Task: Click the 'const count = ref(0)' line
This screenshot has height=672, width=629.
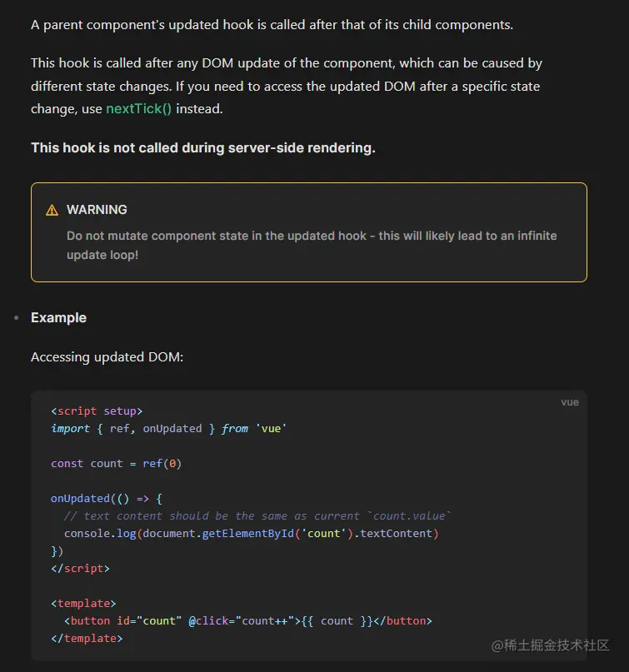Action: (x=116, y=464)
